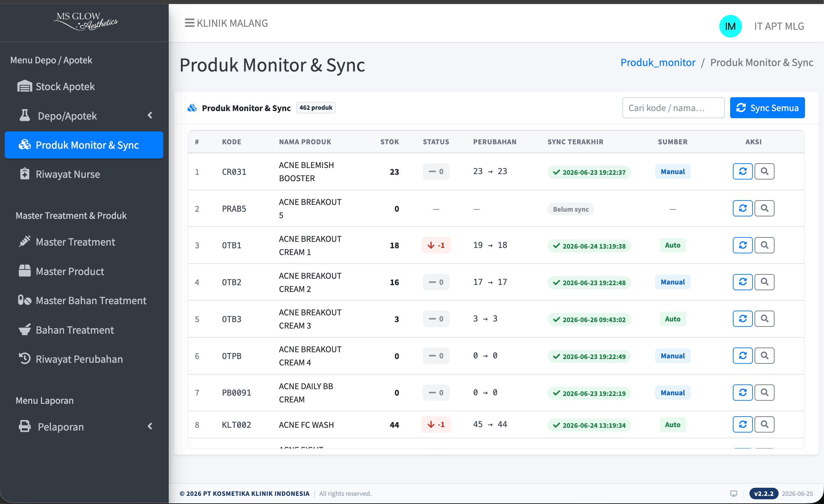Sync the PRAB5 ACNE BREAKOUT 5 row

click(742, 208)
